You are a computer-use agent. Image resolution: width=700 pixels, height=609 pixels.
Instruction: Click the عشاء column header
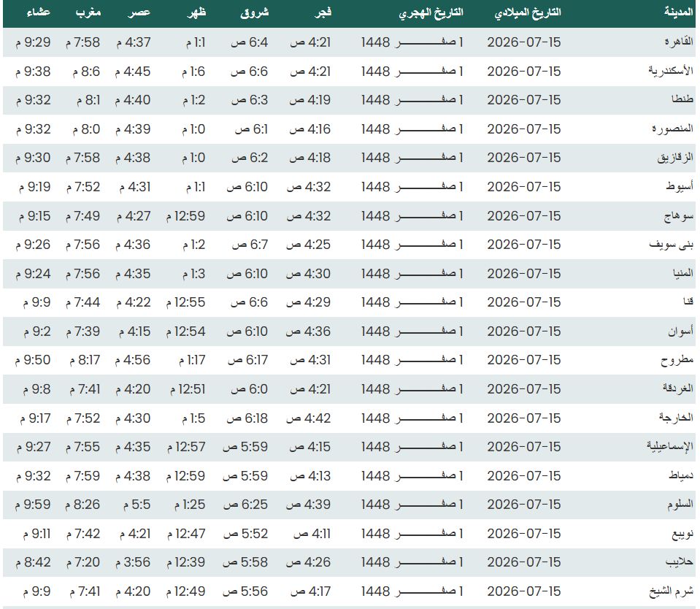pos(39,13)
